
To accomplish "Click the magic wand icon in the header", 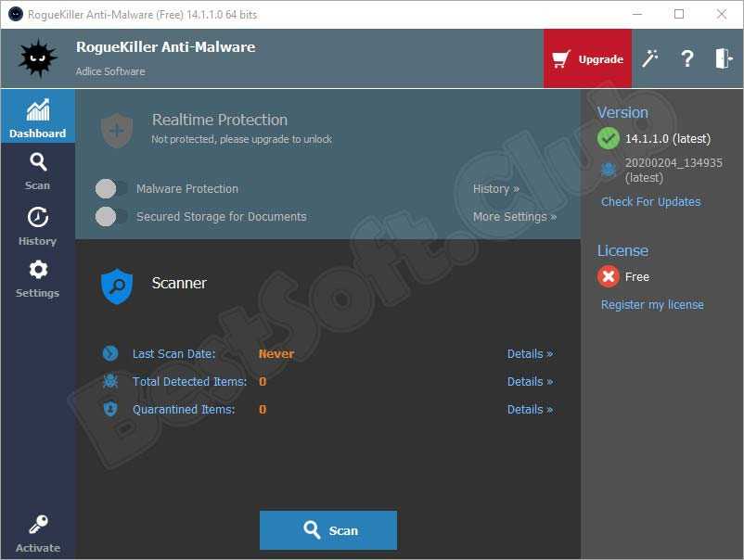I will (x=649, y=58).
